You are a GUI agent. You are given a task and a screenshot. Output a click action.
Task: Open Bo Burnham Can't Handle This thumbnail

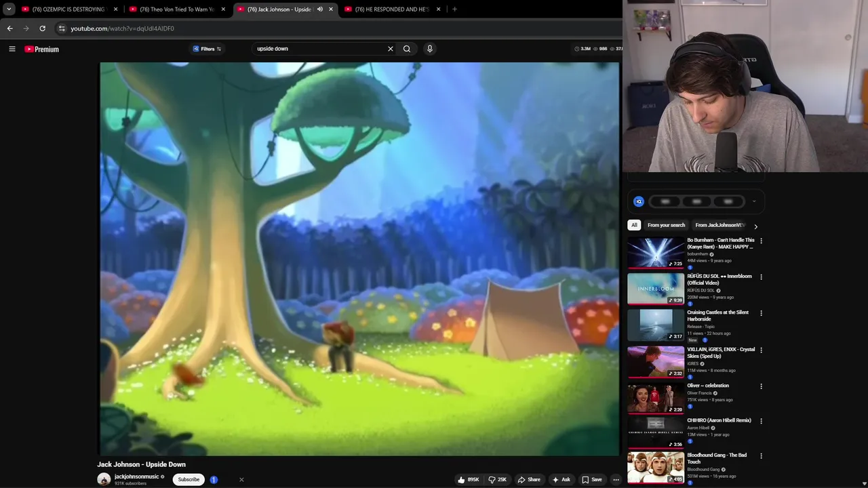point(656,253)
